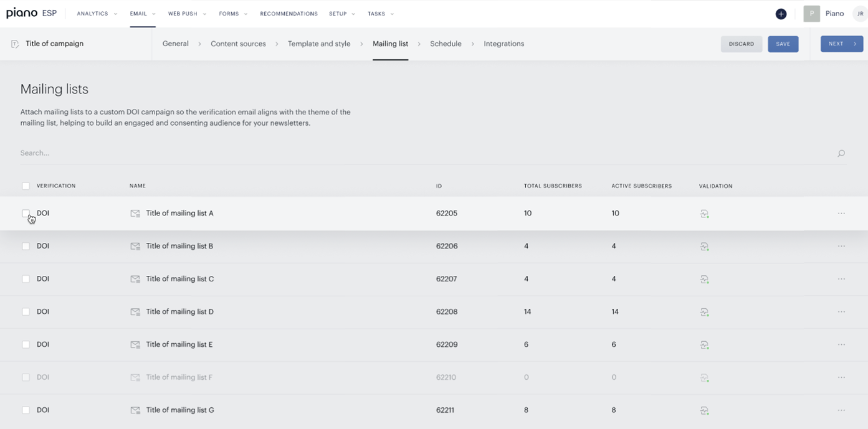Click the Next button

(x=842, y=44)
